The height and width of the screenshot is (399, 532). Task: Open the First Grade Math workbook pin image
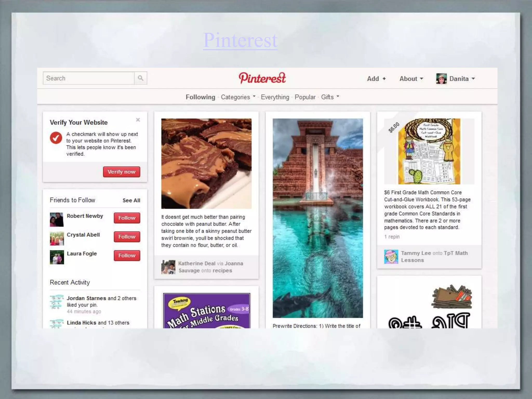pyautogui.click(x=429, y=151)
